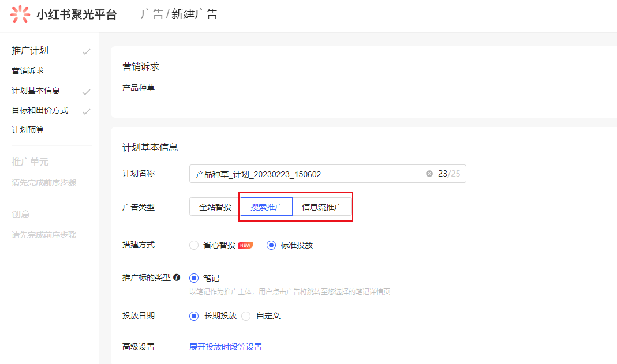Open 推广计划 section in sidebar

30,51
